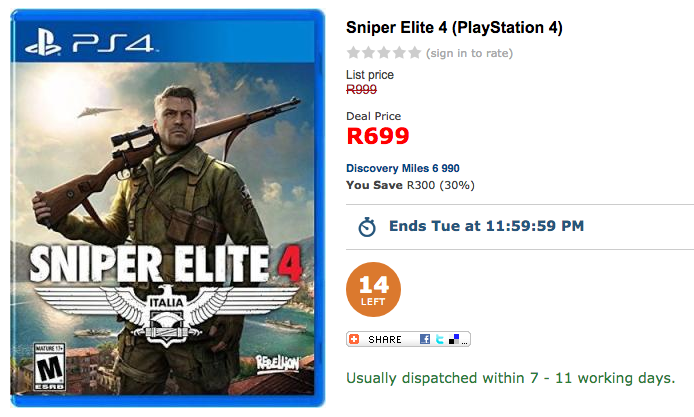Select the fourth rating star
Viewport: 694px width, 417px height.
(400, 52)
